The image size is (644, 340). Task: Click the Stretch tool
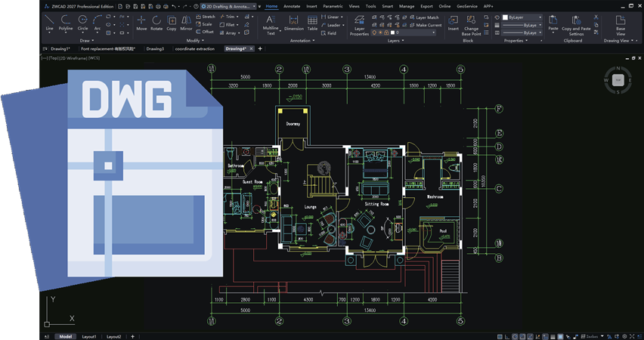(x=206, y=17)
